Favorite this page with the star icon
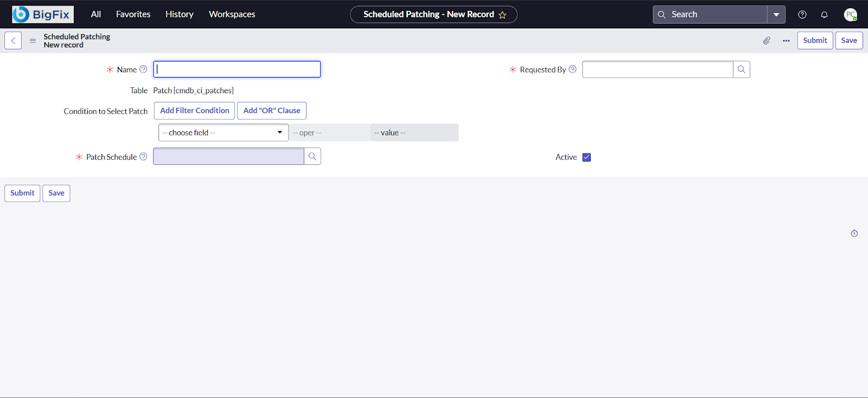This screenshot has height=398, width=868. tap(502, 15)
